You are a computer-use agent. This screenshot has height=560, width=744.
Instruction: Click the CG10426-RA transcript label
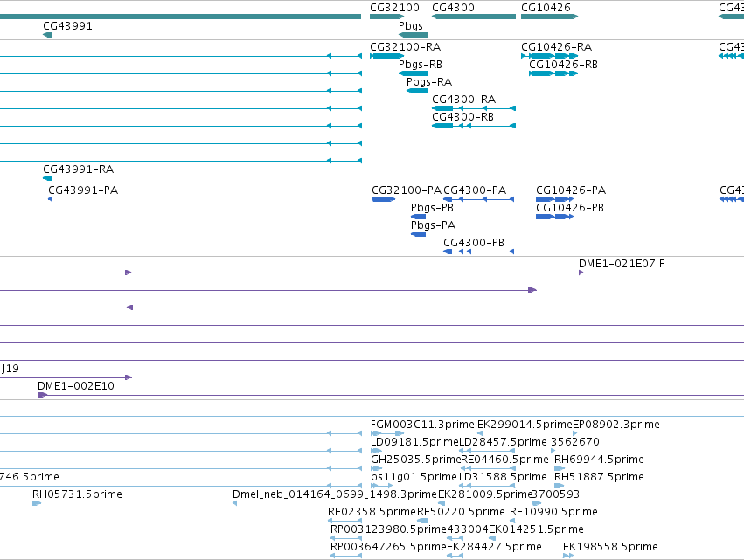click(x=556, y=47)
